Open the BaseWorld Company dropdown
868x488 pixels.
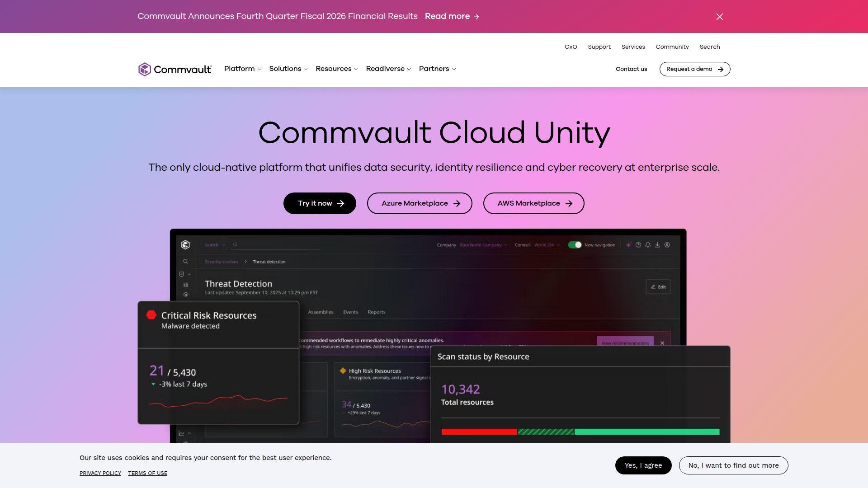coord(483,245)
